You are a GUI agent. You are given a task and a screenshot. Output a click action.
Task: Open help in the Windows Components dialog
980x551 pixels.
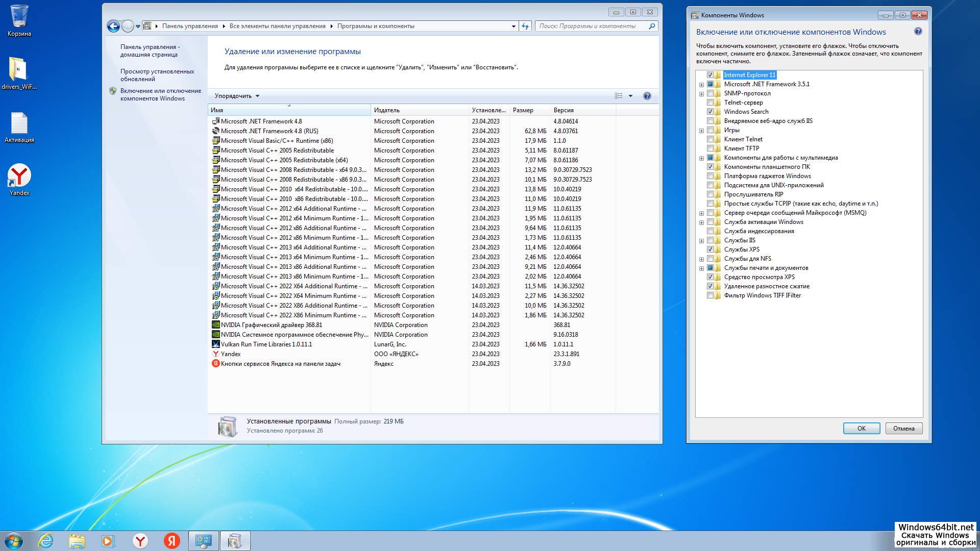tap(918, 32)
